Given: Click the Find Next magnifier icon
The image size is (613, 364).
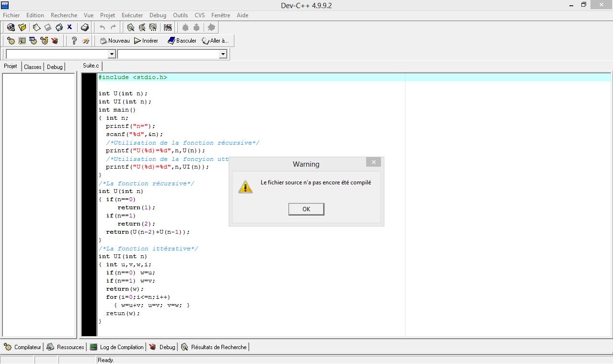Looking at the screenshot, I should [x=153, y=27].
